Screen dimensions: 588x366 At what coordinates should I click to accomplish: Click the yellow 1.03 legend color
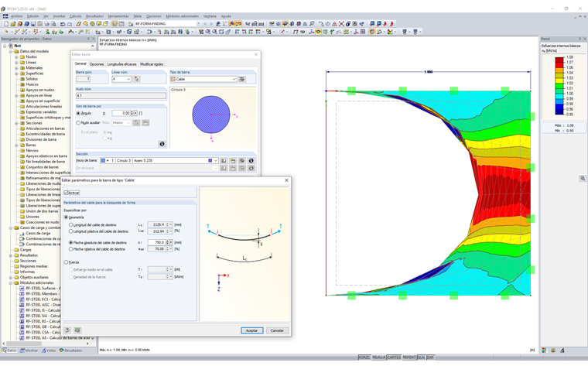coord(559,80)
